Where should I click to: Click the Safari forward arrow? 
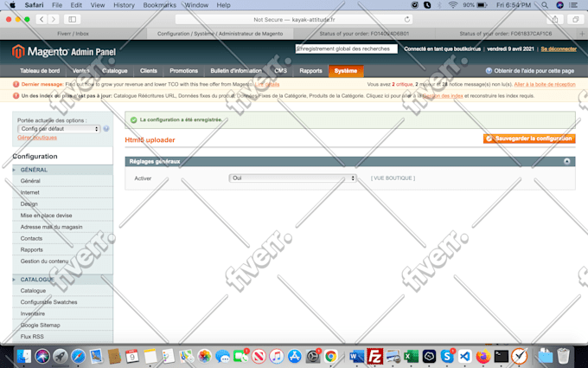(x=54, y=19)
